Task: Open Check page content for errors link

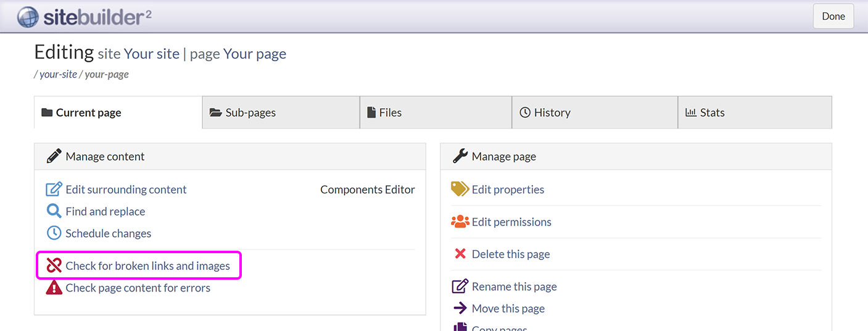Action: point(138,288)
